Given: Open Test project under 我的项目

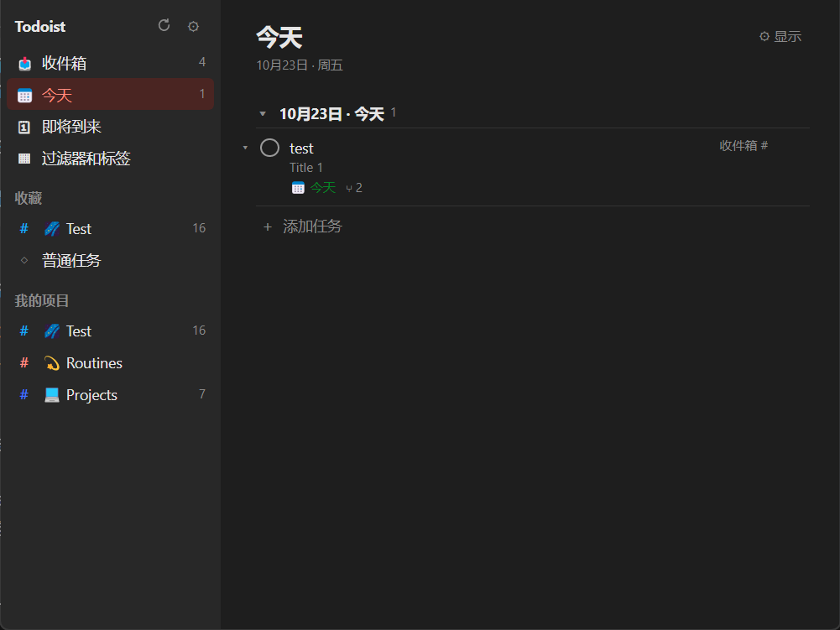Looking at the screenshot, I should [x=111, y=331].
